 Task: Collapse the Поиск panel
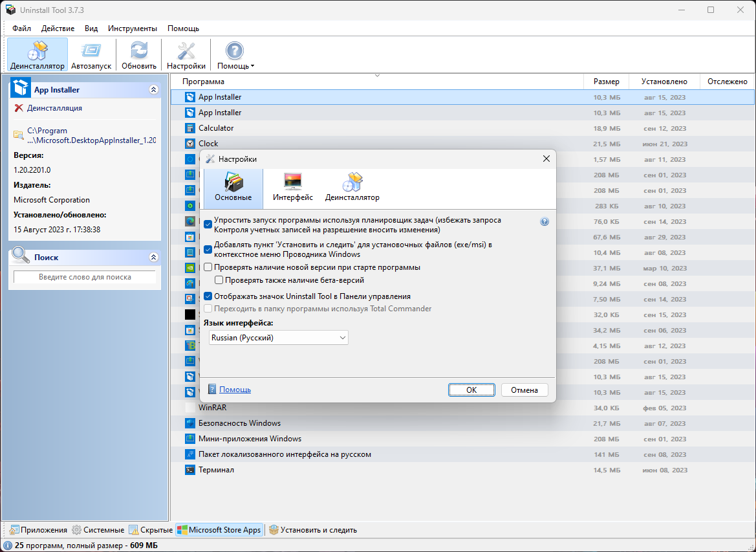click(x=154, y=257)
